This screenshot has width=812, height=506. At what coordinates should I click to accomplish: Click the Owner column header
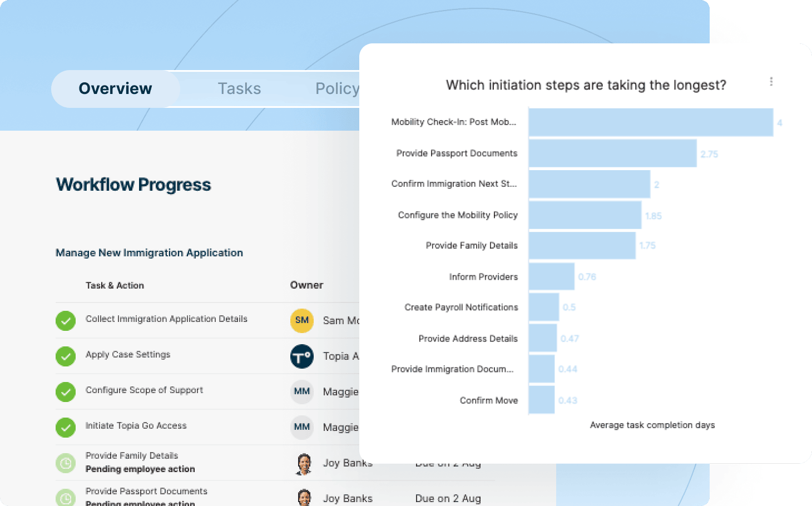(306, 285)
